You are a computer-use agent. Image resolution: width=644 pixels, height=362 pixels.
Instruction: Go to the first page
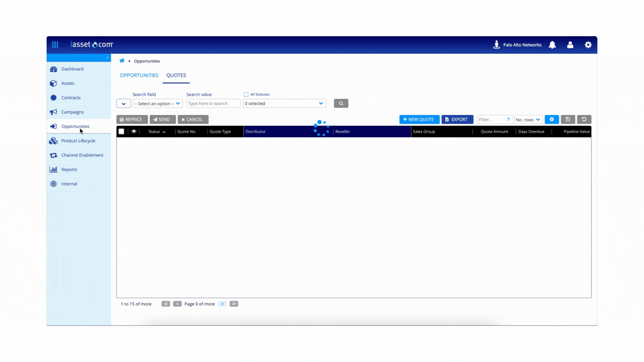coord(166,304)
